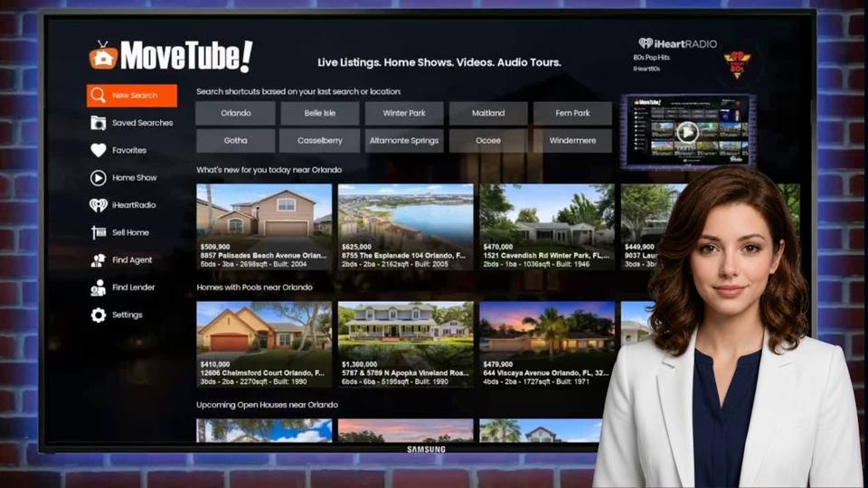Click 'Homes with Pools near Orlando' heading
This screenshot has width=868, height=488.
[255, 287]
